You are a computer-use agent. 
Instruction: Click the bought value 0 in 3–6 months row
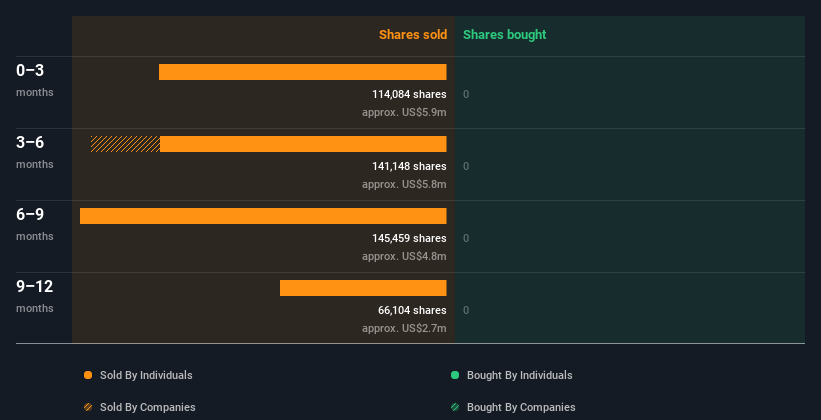tap(466, 166)
